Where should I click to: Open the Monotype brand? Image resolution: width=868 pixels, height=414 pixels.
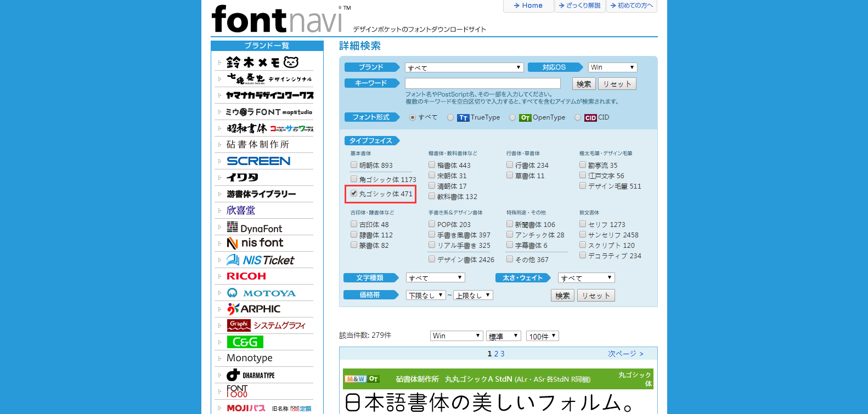(x=250, y=358)
